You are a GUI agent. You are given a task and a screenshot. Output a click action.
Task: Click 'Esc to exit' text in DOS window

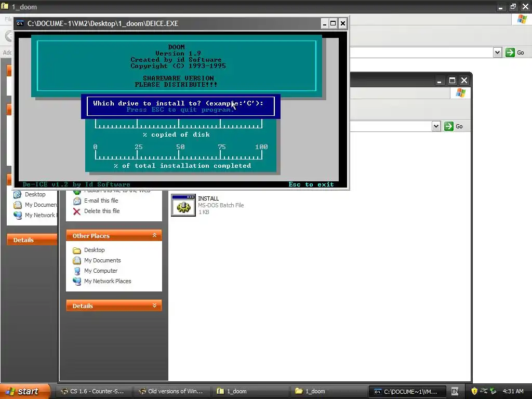311,184
